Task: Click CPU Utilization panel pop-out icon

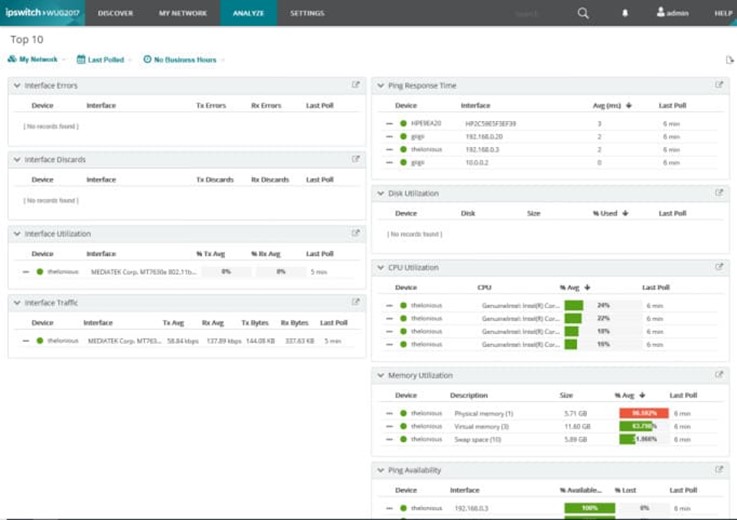Action: coord(719,267)
